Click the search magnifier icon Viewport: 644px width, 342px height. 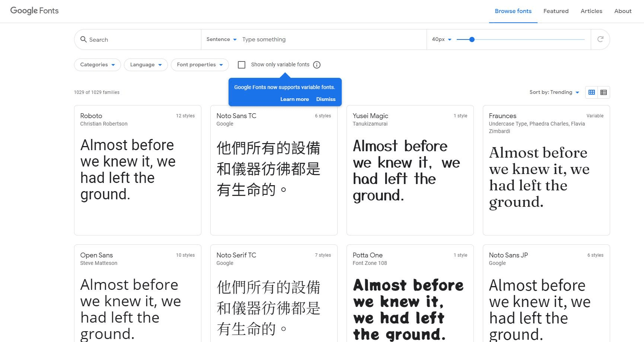(x=83, y=39)
